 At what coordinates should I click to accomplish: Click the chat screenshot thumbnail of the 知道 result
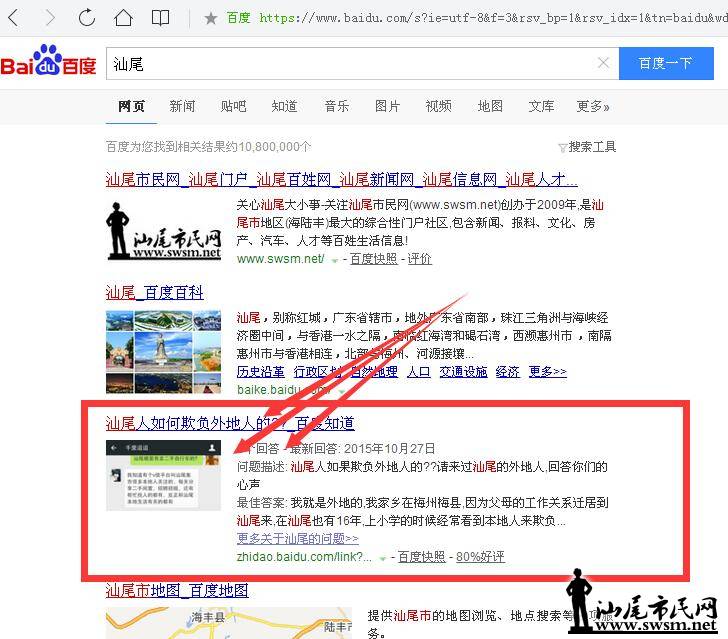point(163,475)
